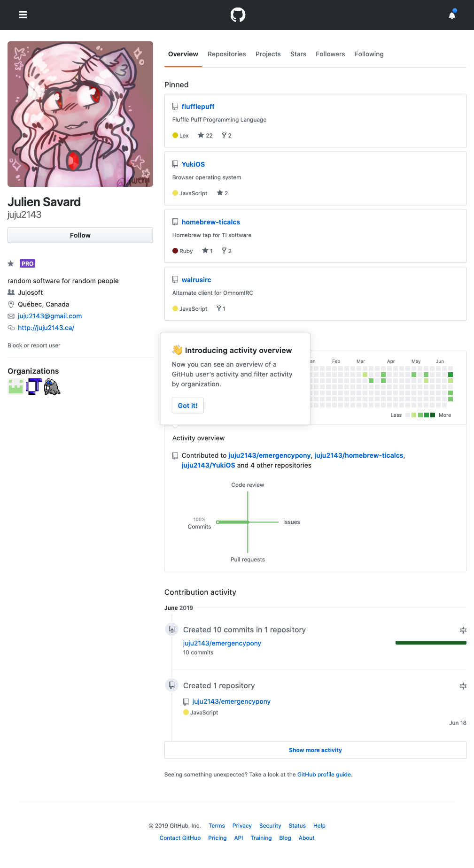474x868 pixels.
Task: Visit the juju2143.ca website link
Action: tap(46, 328)
